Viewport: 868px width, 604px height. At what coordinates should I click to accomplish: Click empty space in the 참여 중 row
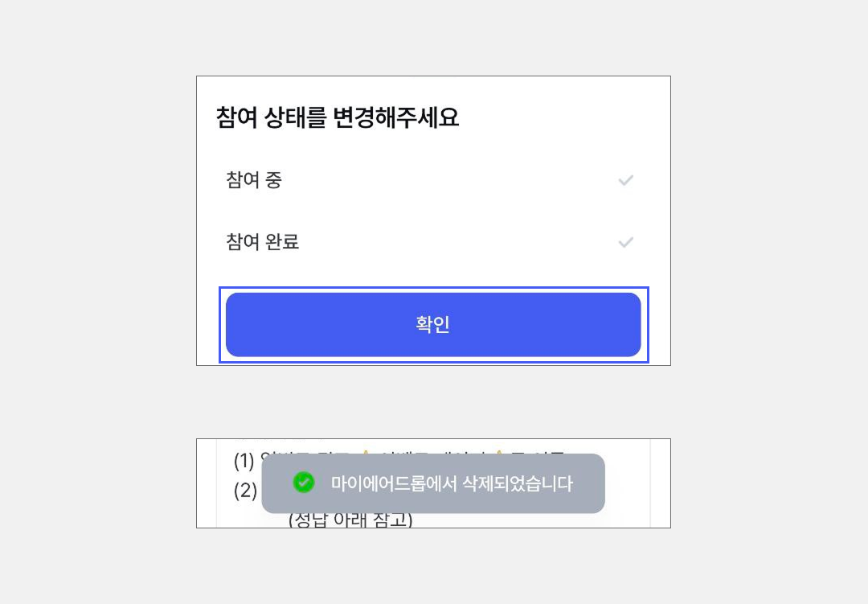pyautogui.click(x=450, y=180)
